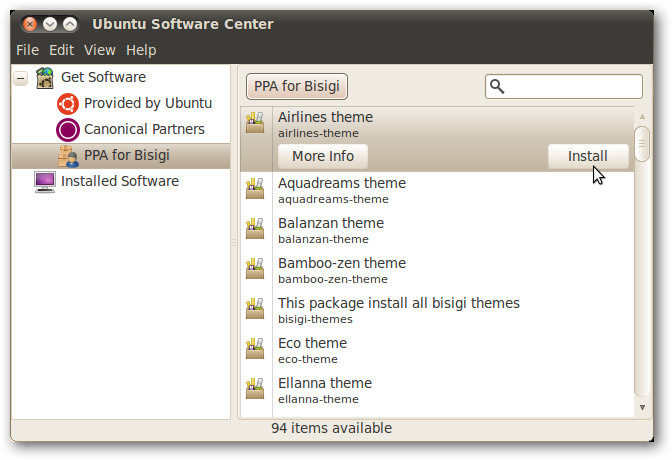Select Canonical Partners source
Screen dimensions: 672x460
pos(144,129)
